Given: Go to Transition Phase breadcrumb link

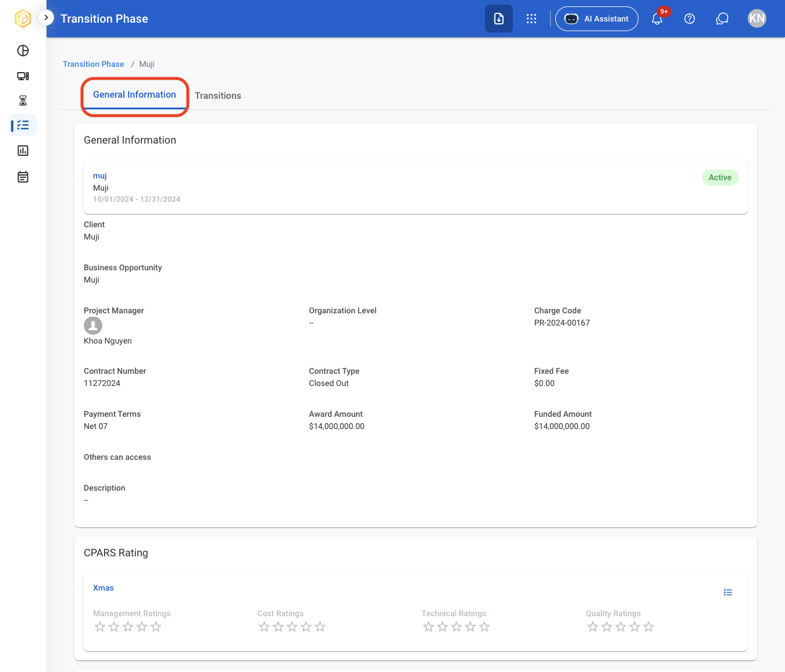Looking at the screenshot, I should pyautogui.click(x=94, y=64).
